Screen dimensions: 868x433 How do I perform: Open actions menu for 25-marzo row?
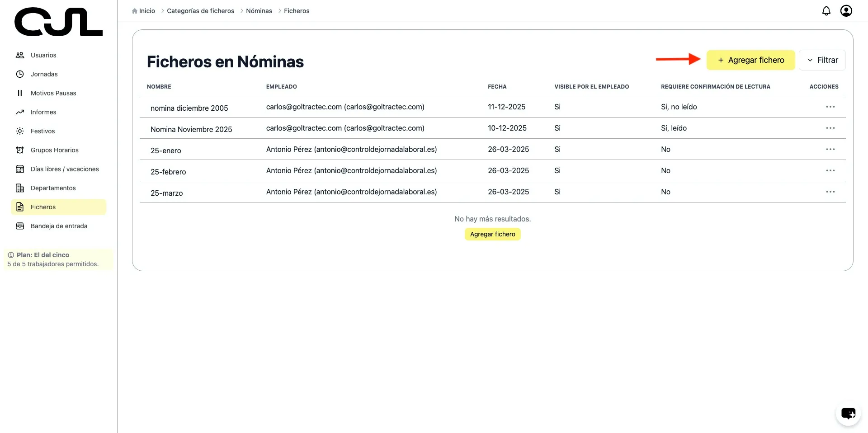coord(830,192)
